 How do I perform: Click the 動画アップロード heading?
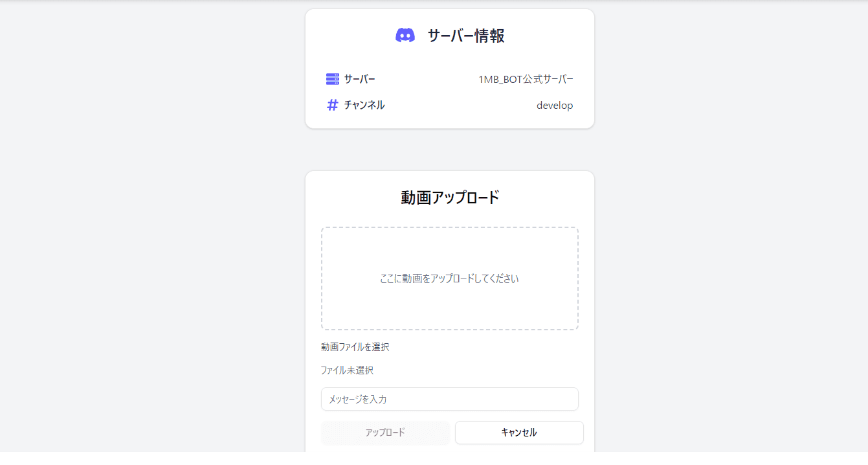pos(449,197)
